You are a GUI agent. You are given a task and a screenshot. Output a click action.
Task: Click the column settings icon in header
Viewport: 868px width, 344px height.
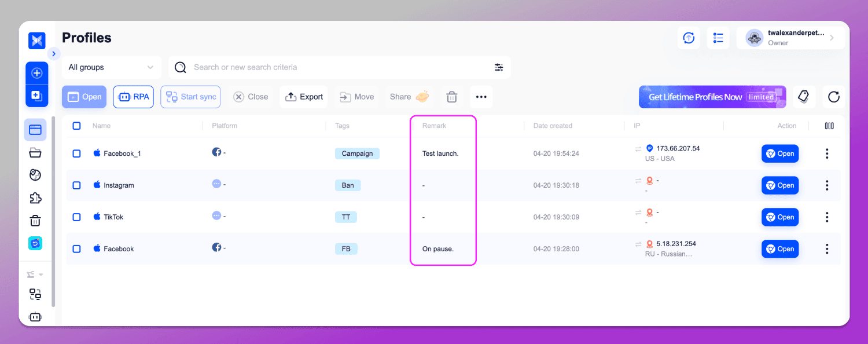[829, 126]
